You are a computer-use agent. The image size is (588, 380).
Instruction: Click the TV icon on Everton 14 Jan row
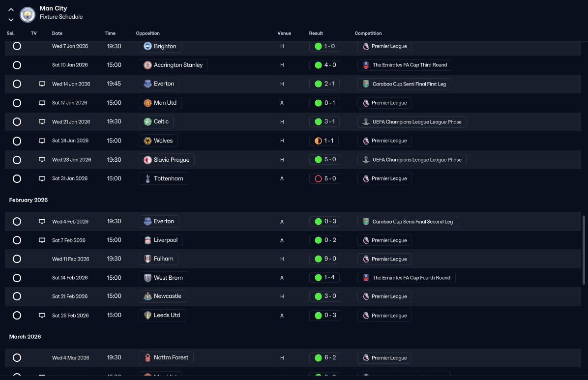pos(42,84)
